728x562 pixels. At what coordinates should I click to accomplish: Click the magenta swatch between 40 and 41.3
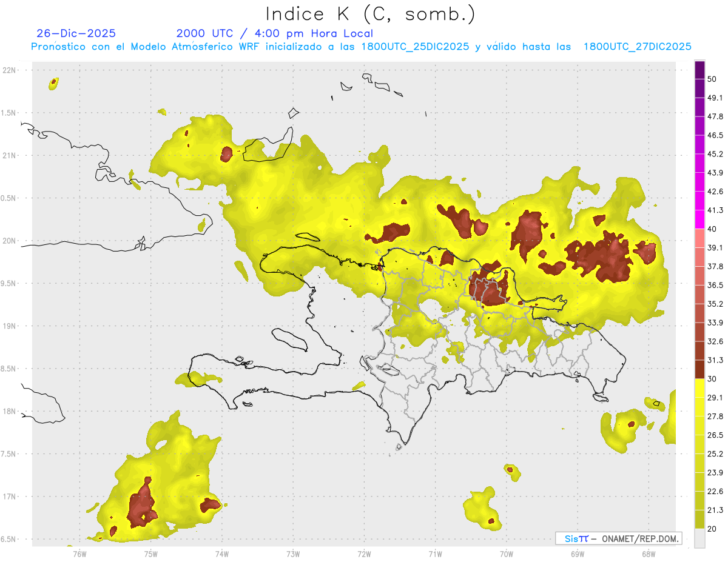click(x=699, y=219)
